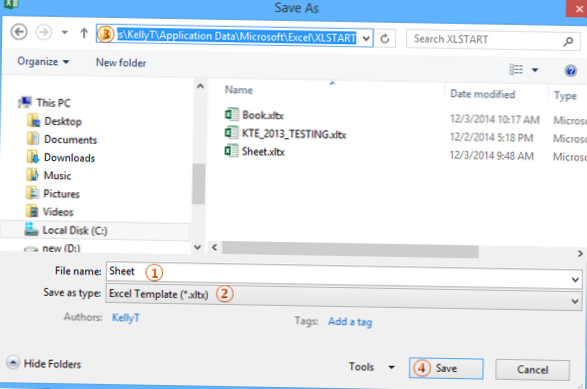Open the Downloads folder

tap(61, 158)
